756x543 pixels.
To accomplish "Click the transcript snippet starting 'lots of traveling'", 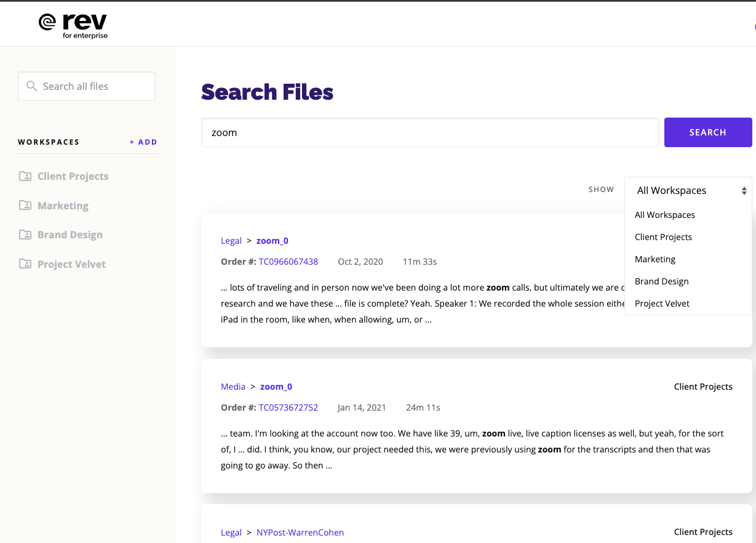I will click(423, 304).
